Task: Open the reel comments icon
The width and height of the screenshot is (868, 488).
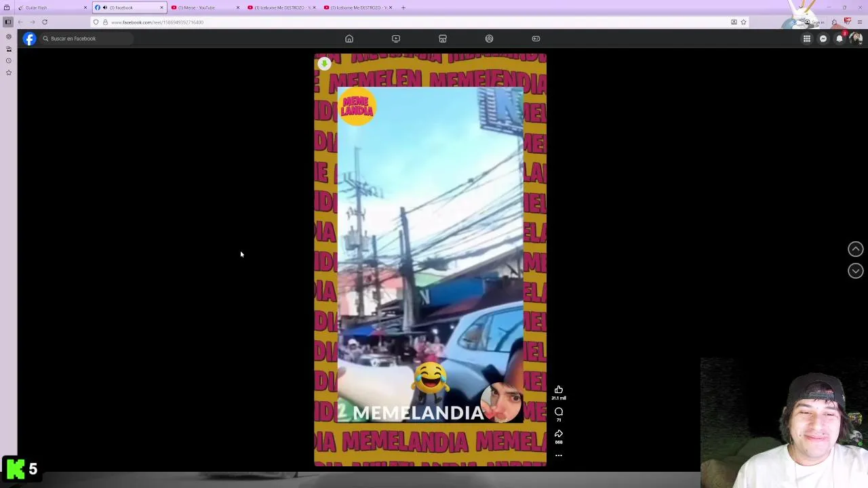Action: pyautogui.click(x=559, y=411)
